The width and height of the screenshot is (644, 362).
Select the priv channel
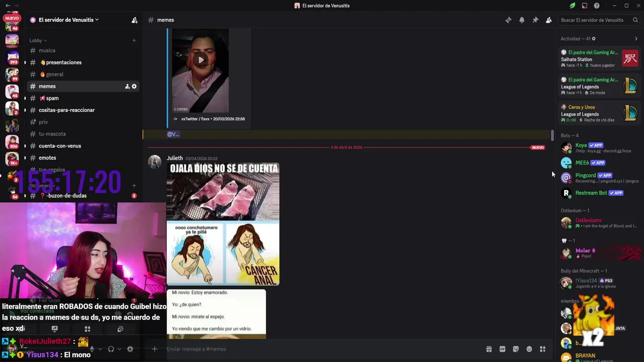pyautogui.click(x=83, y=122)
